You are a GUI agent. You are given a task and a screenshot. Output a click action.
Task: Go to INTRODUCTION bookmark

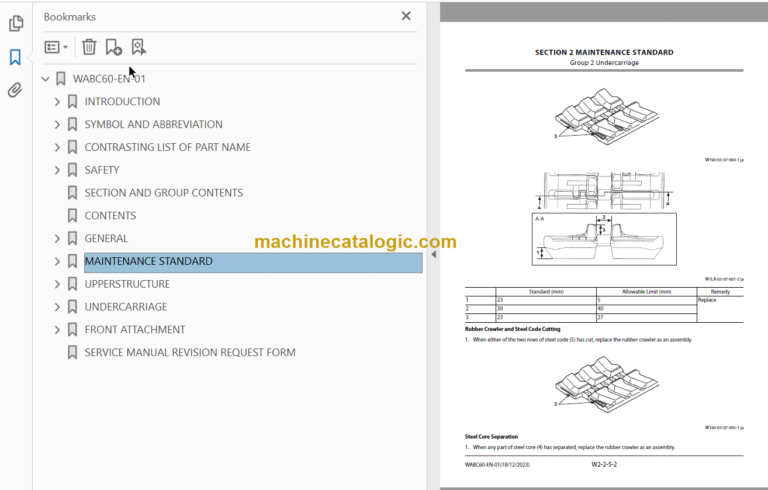pos(122,101)
